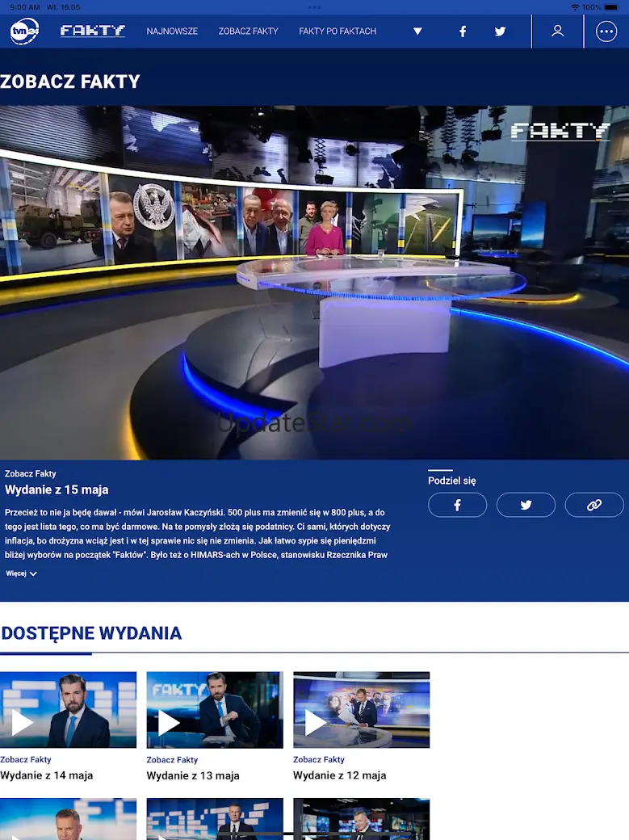
Task: Open Wydanie z 12 maja thumbnail
Action: 361,710
